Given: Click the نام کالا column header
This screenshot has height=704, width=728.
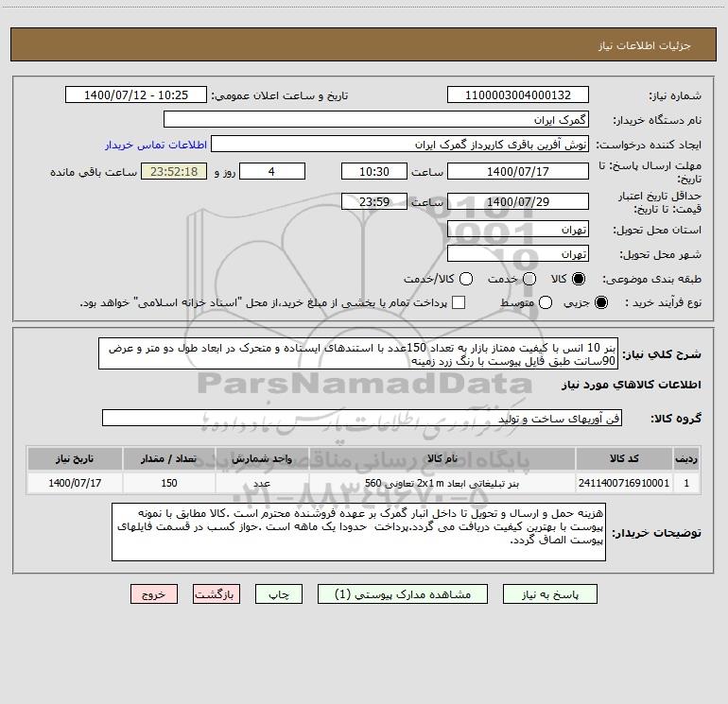Looking at the screenshot, I should tap(442, 459).
